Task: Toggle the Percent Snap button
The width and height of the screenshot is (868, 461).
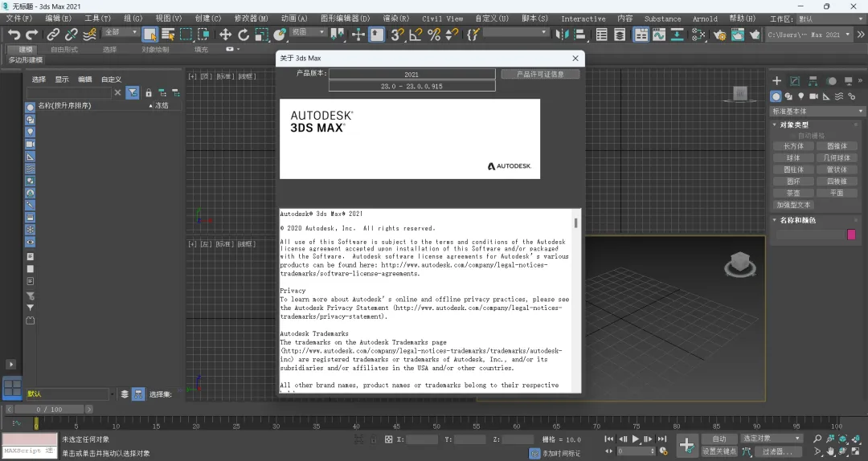Action: [434, 35]
